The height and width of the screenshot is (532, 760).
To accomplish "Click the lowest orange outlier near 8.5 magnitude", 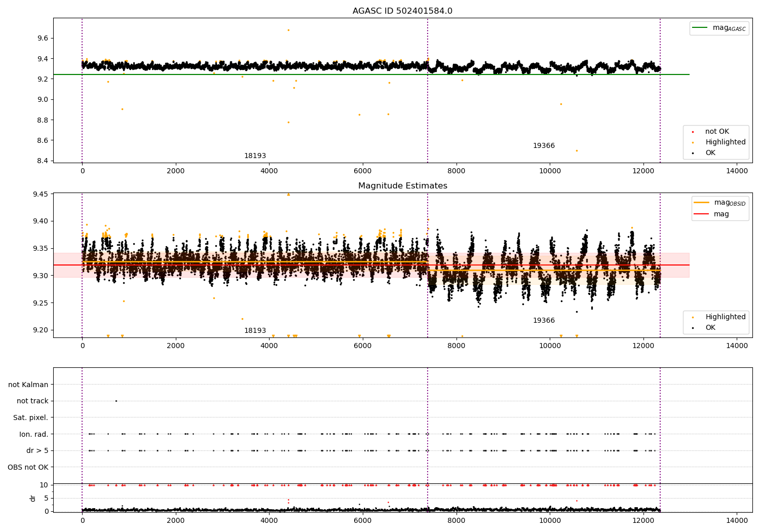I will [x=577, y=150].
